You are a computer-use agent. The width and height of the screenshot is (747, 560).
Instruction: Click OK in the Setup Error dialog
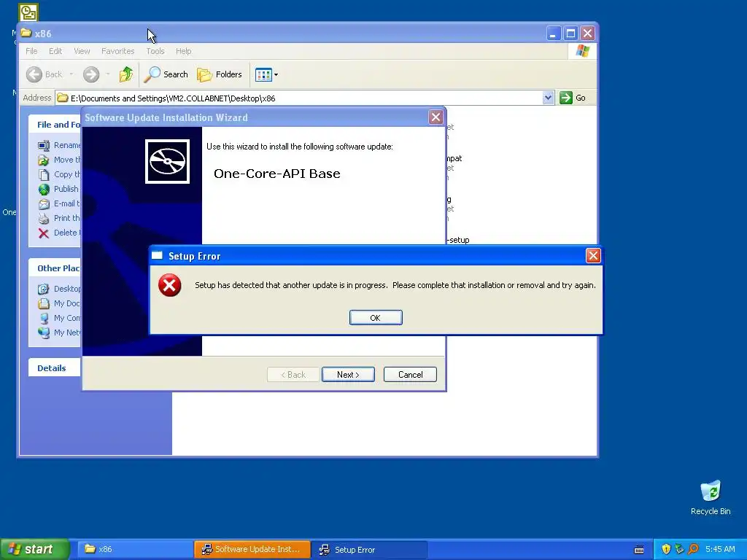coord(376,318)
